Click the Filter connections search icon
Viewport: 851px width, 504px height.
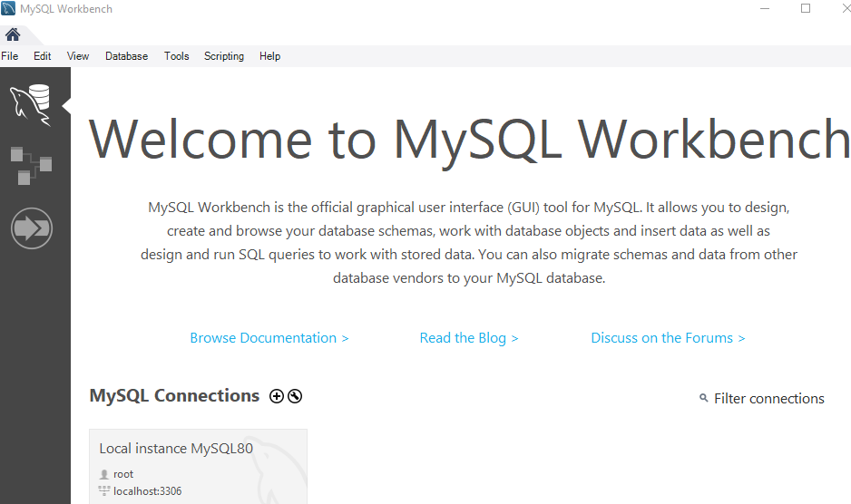tap(704, 399)
